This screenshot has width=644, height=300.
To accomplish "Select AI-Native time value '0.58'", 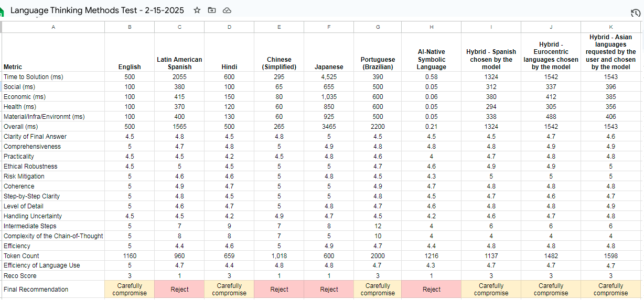I will pos(432,77).
